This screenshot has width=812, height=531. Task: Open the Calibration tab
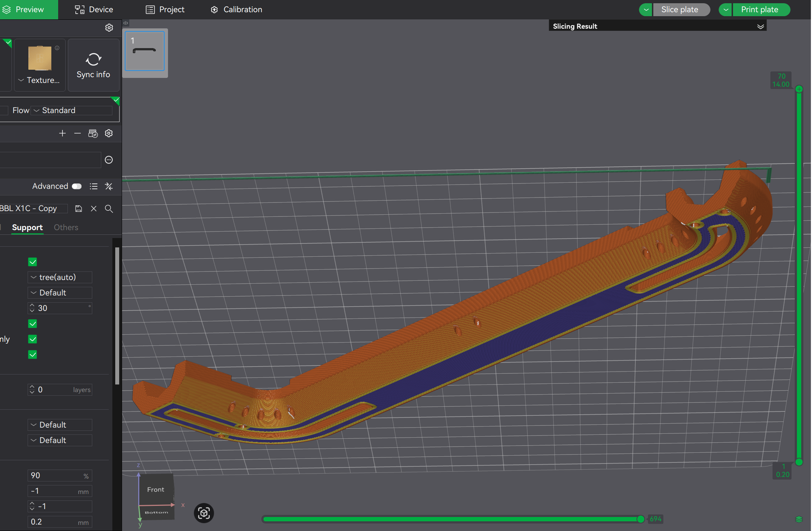[236, 10]
